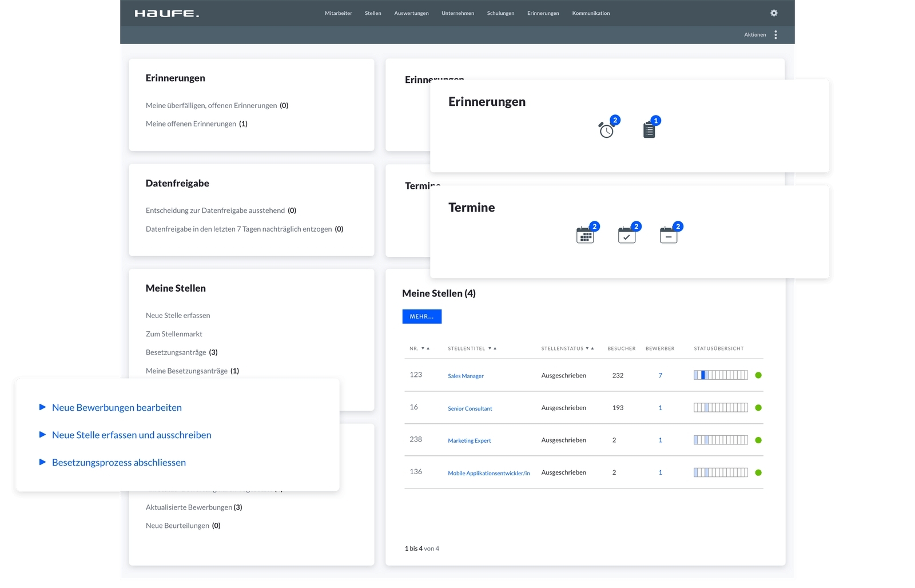Open Datenfreigabe in den letzten 7 Tagen nachträglich entzogen

tap(245, 229)
